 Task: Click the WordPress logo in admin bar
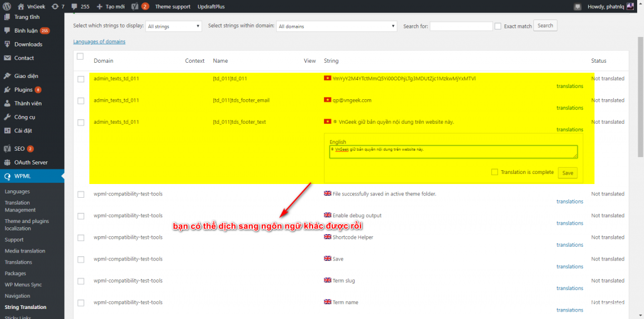coord(6,6)
